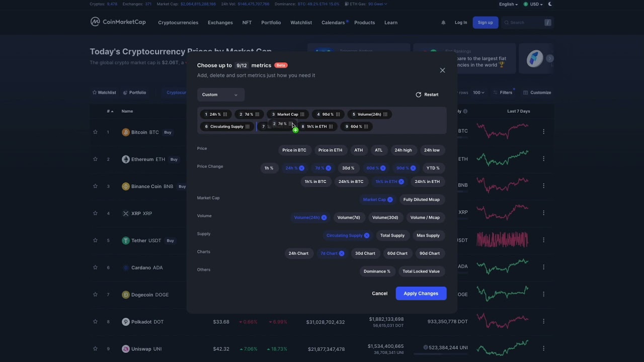Open the Cryptocurrencies menu
The image size is (644, 362).
[178, 23]
